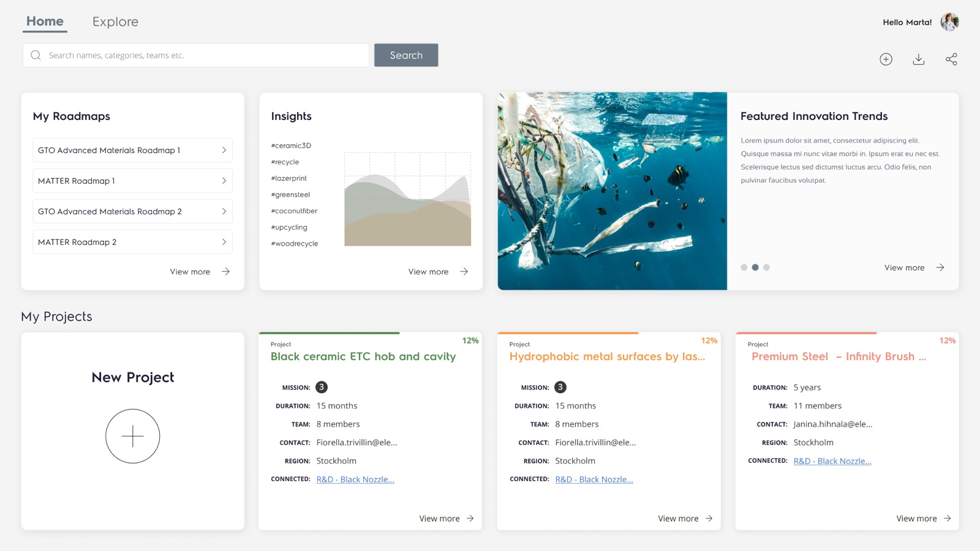Click arrow next to Insights View more
The image size is (980, 551).
pyautogui.click(x=464, y=272)
